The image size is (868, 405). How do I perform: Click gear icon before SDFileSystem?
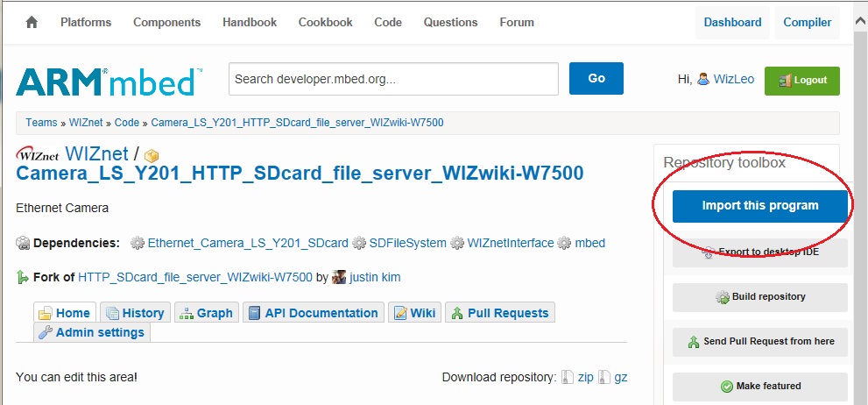tap(359, 243)
